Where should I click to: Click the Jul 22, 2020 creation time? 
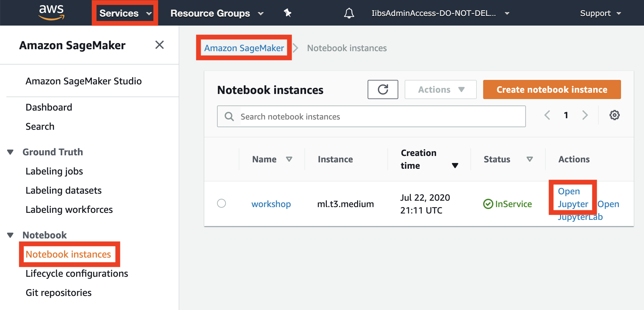click(425, 204)
